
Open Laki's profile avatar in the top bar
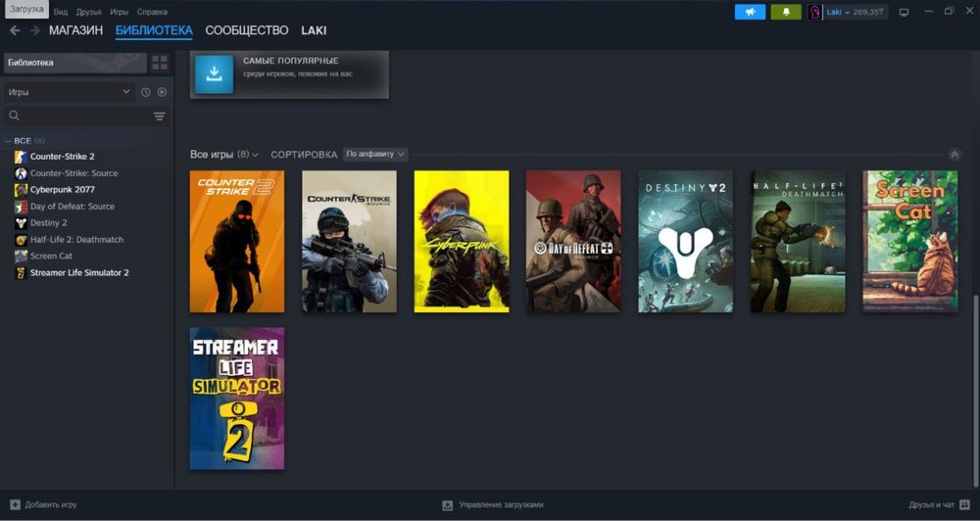(814, 12)
